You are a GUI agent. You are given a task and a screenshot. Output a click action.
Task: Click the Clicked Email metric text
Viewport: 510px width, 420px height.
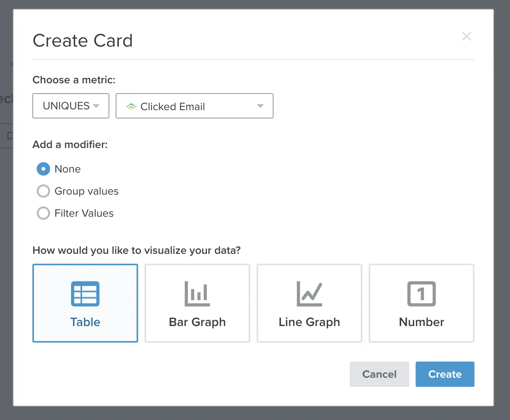point(172,107)
